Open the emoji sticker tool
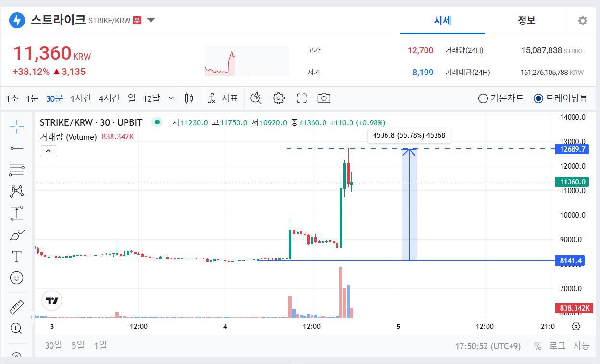The height and width of the screenshot is (364, 600). pyautogui.click(x=17, y=278)
